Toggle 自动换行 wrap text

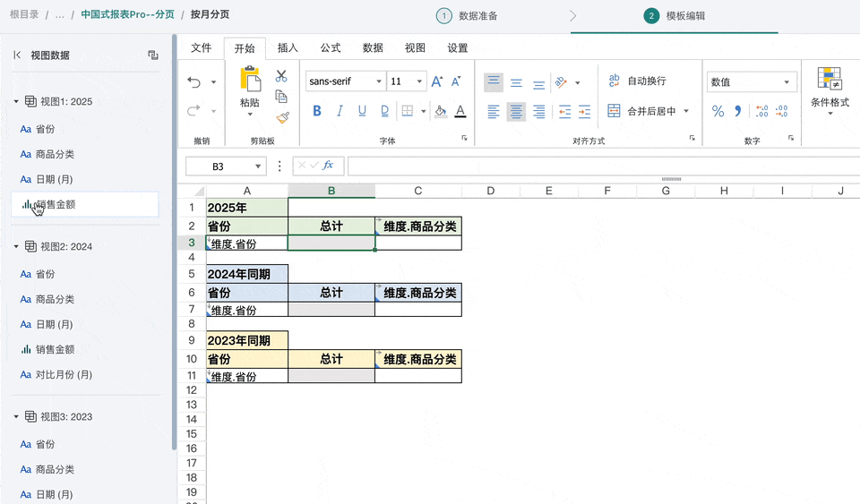(x=637, y=81)
